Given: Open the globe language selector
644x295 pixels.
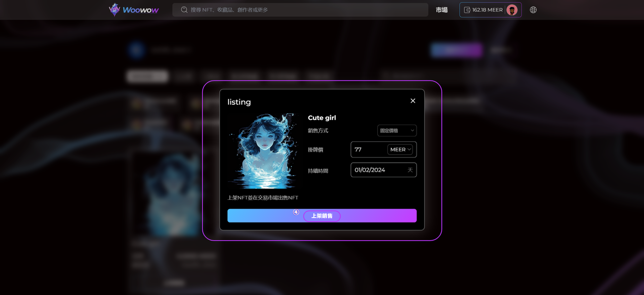Looking at the screenshot, I should point(533,10).
